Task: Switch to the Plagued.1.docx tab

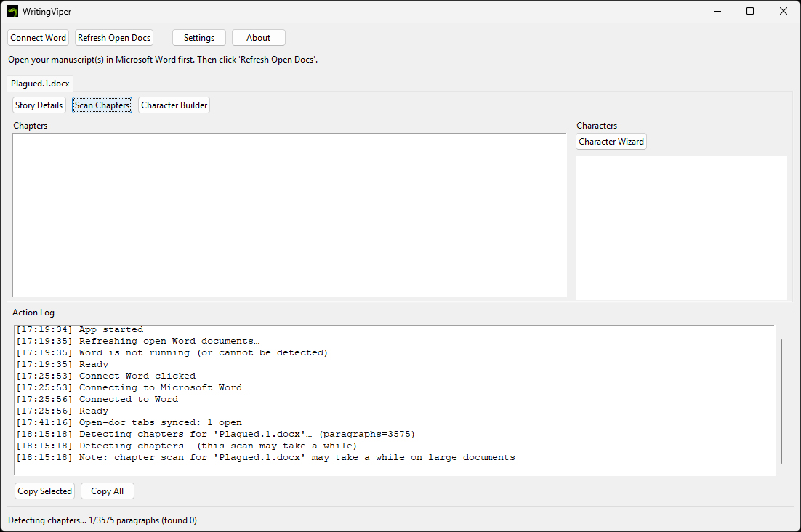Action: [x=40, y=84]
